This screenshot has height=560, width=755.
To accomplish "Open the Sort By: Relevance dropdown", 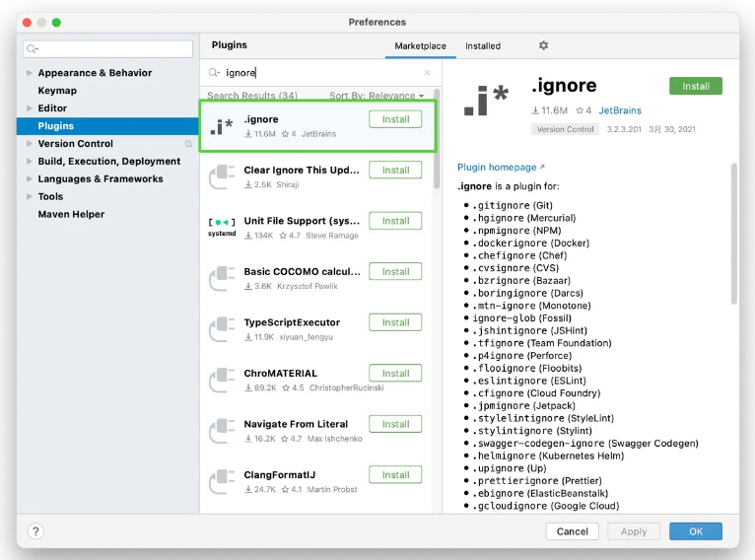I will (x=377, y=96).
